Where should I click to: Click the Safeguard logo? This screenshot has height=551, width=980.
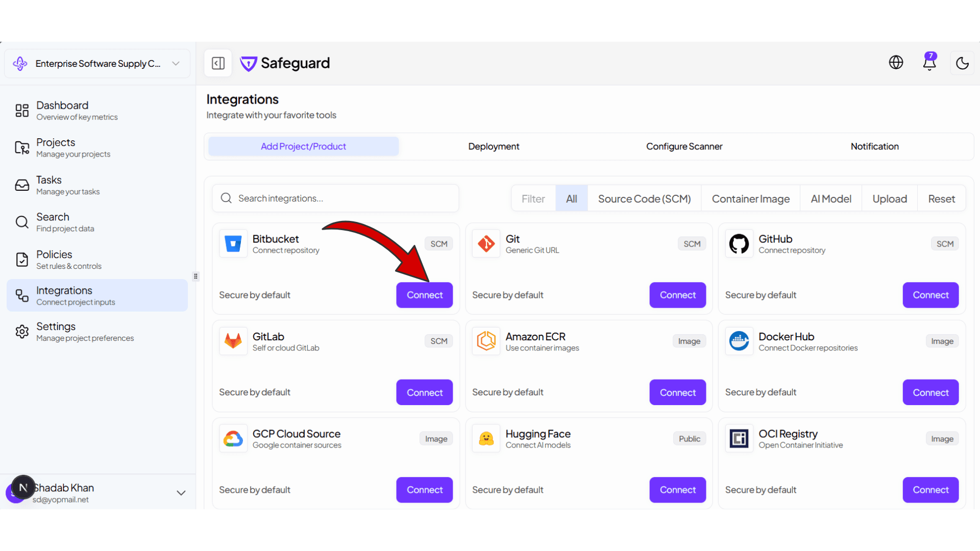285,63
